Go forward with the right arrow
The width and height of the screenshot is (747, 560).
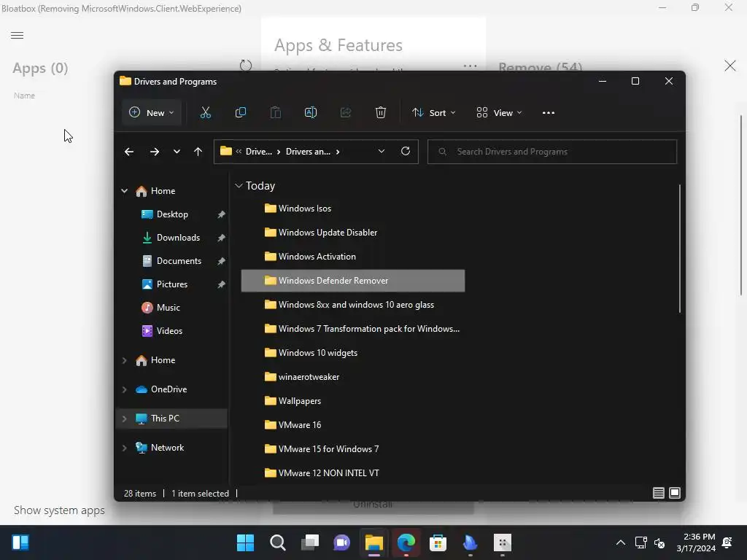(x=155, y=152)
